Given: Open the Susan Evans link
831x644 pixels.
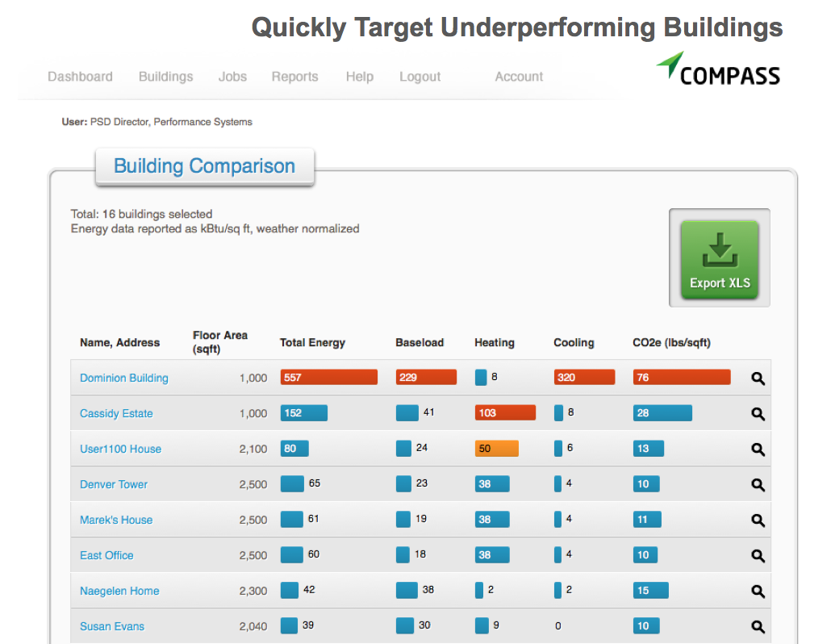Looking at the screenshot, I should (112, 626).
